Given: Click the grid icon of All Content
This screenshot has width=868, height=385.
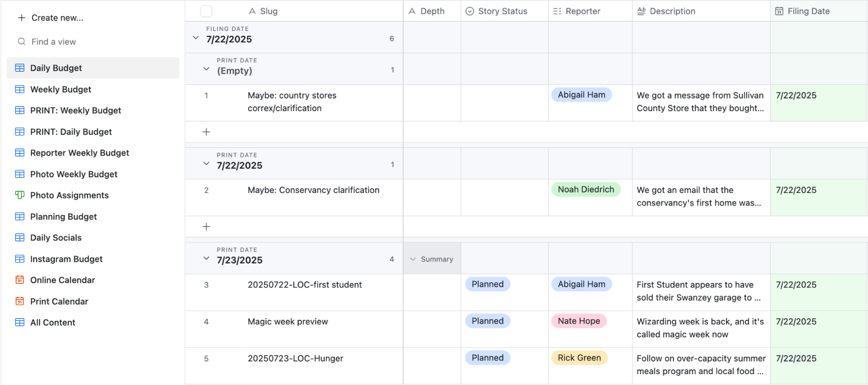Looking at the screenshot, I should [x=20, y=322].
